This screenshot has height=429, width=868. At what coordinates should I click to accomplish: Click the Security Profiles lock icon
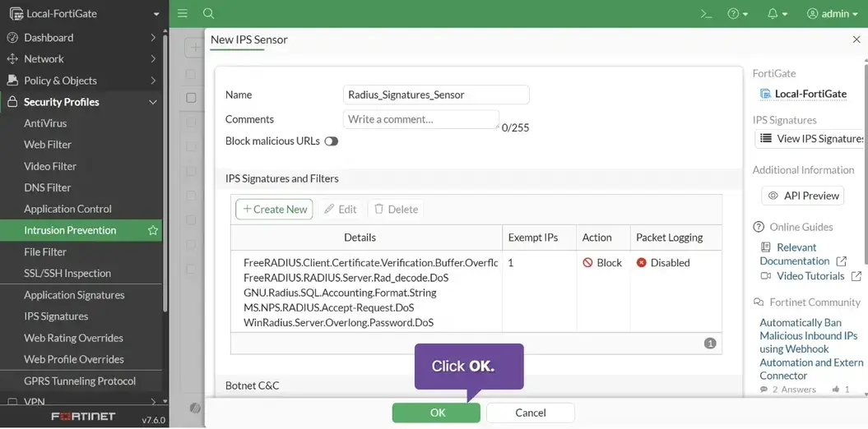point(12,102)
